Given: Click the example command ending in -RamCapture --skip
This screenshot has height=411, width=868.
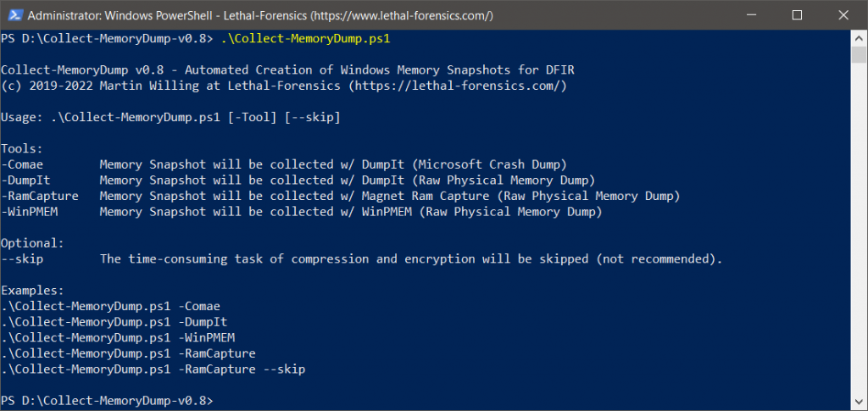Looking at the screenshot, I should [x=153, y=369].
